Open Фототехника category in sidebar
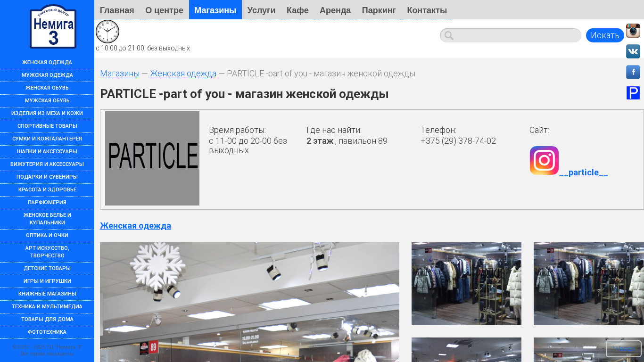This screenshot has height=362, width=644. tap(47, 332)
